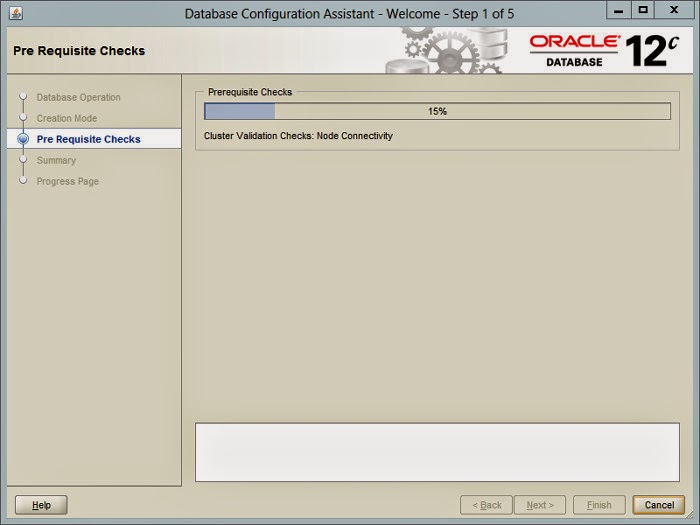Image resolution: width=700 pixels, height=525 pixels.
Task: Click the Pre Requisite Checks step bullet
Action: point(23,139)
